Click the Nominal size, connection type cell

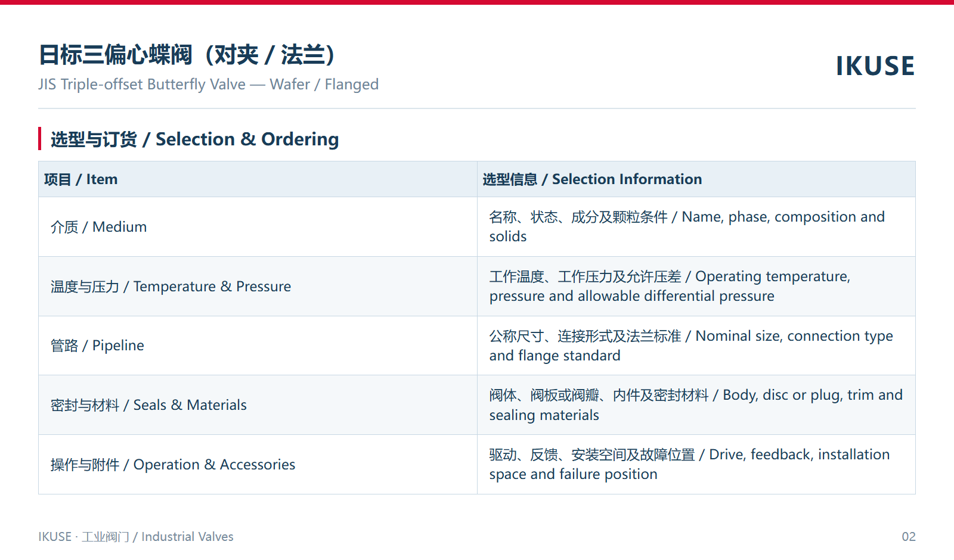(x=696, y=346)
